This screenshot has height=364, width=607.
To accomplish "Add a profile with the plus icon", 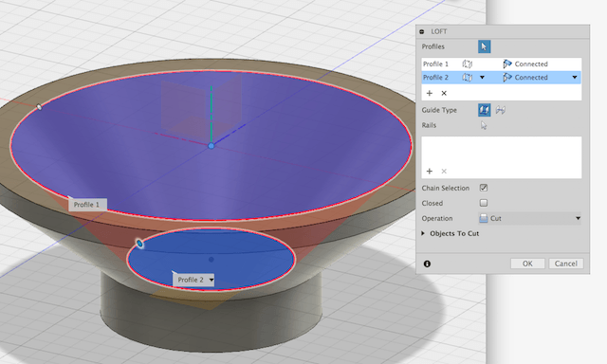I will point(430,93).
